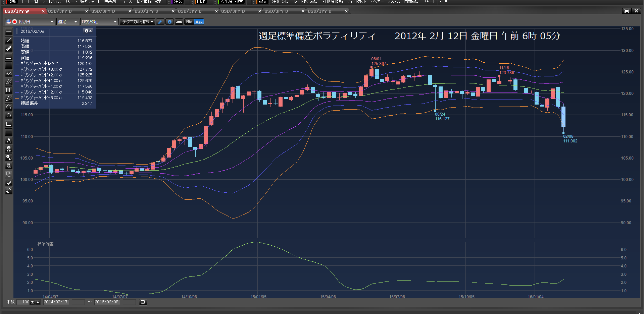Click the 設定 settings button
The width and height of the screenshot is (644, 314).
[263, 2]
